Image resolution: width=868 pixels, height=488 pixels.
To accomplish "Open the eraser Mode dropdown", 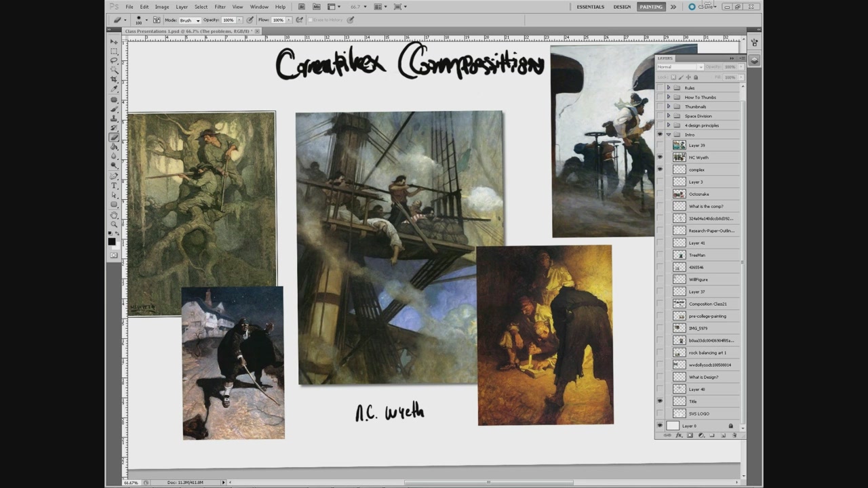I will tap(190, 20).
